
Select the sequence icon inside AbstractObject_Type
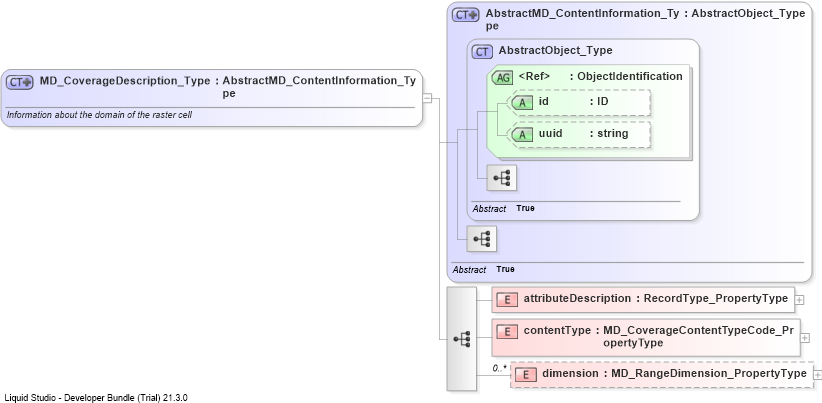click(x=502, y=178)
